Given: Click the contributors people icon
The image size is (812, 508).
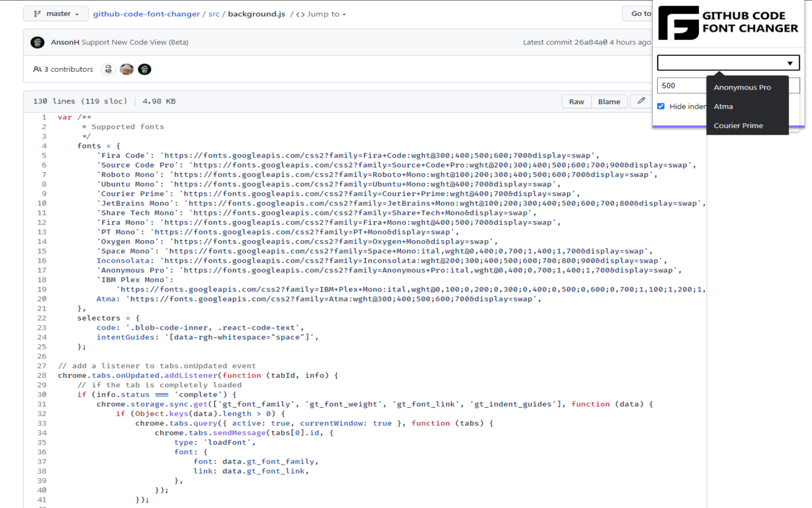Looking at the screenshot, I should [37, 69].
